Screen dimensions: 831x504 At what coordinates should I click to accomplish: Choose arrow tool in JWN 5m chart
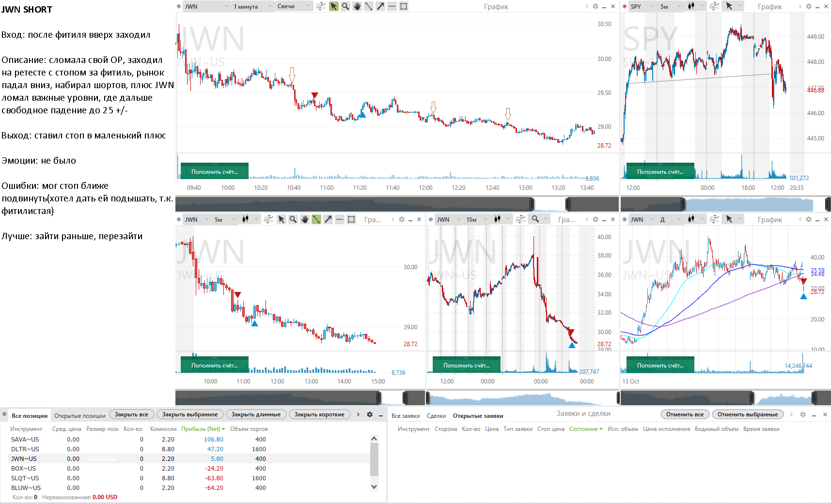(328, 219)
